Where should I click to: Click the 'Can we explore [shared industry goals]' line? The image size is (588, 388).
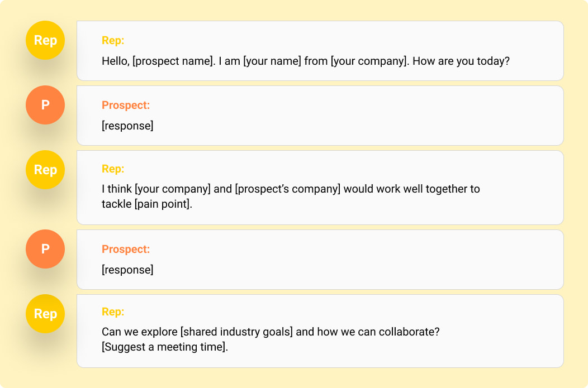271,332
